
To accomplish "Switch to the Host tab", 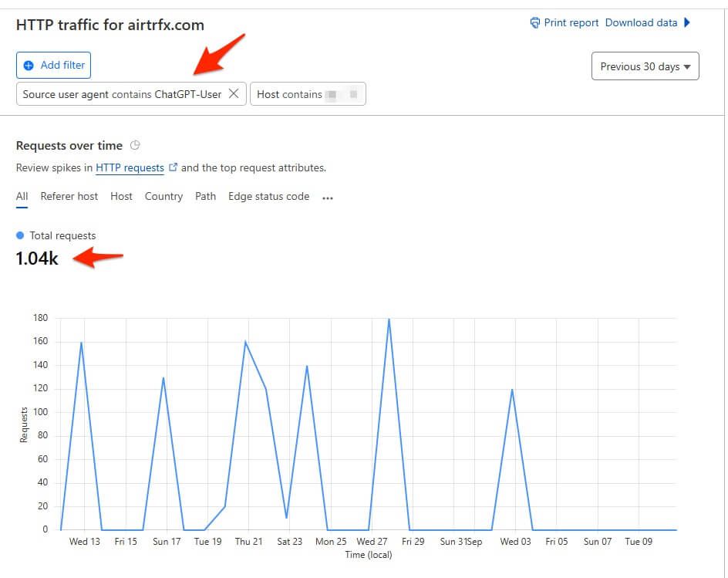I will click(121, 197).
